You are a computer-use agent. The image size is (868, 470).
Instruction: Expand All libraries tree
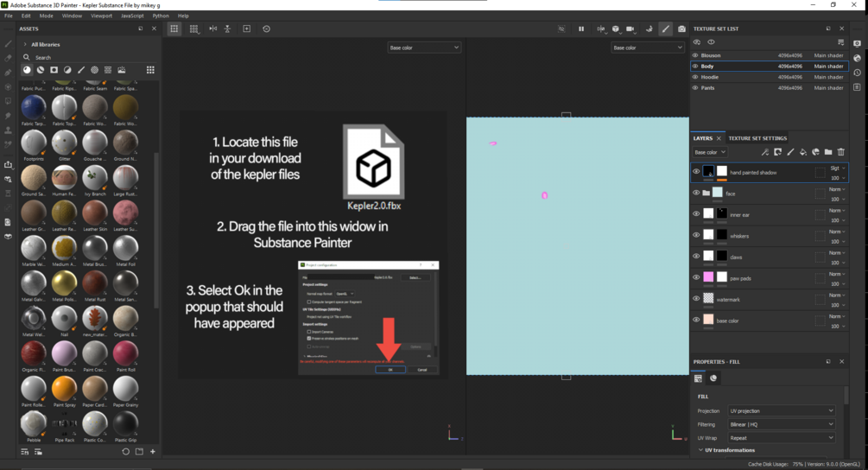click(x=25, y=44)
